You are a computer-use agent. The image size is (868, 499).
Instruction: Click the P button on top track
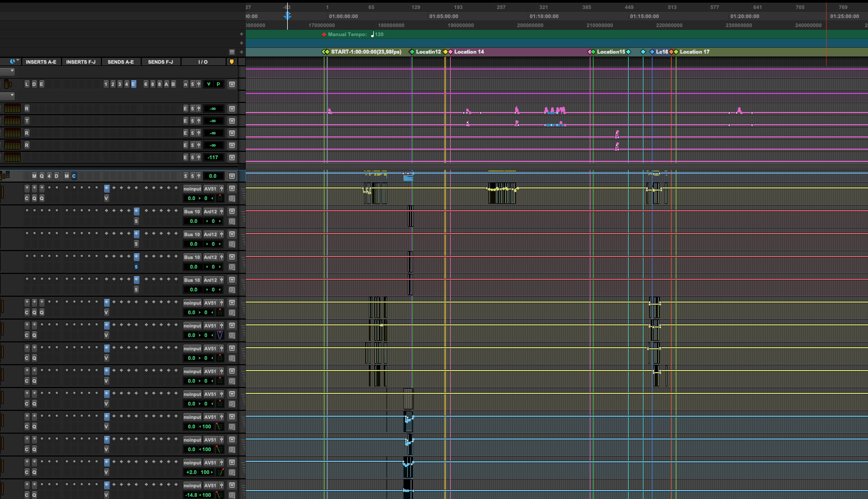(x=218, y=84)
